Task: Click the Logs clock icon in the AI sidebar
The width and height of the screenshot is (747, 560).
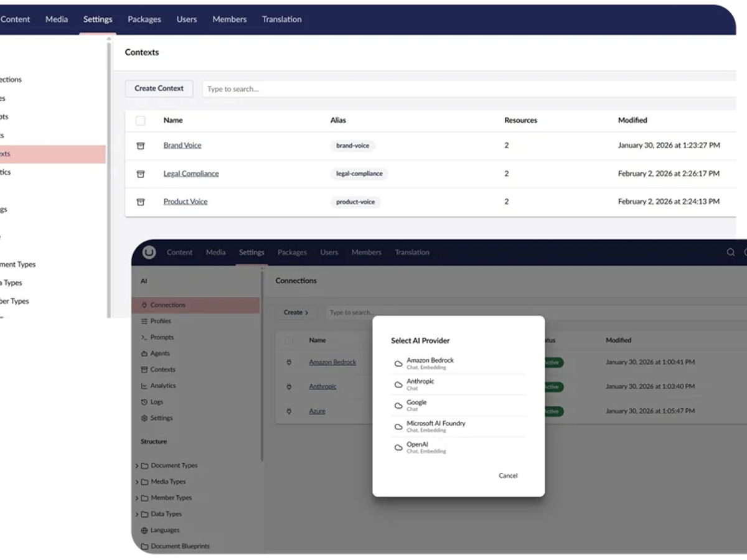Action: pos(144,402)
